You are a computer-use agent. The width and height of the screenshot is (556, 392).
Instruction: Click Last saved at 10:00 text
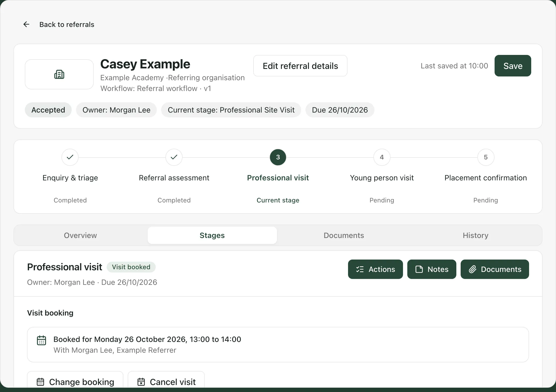(x=454, y=66)
